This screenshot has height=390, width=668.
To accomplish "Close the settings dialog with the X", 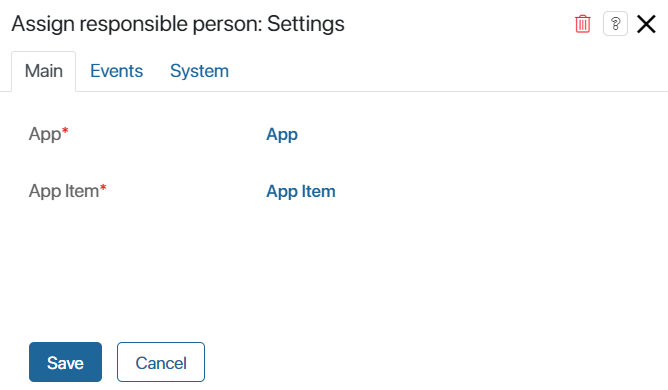I will (x=646, y=24).
